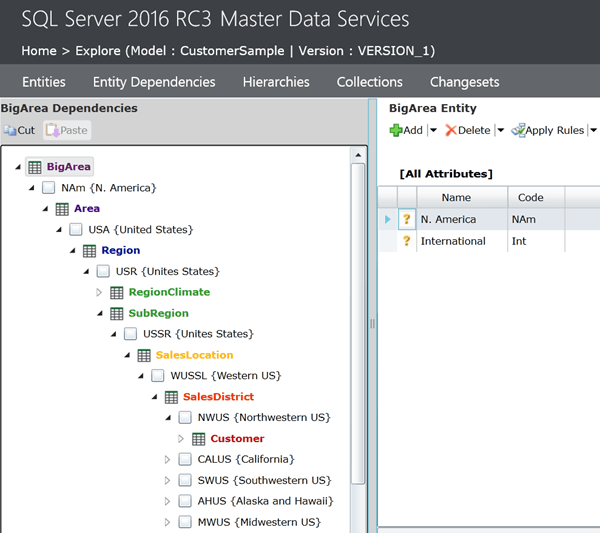This screenshot has height=533, width=600.
Task: Click the Customer entity table icon
Action: [x=197, y=439]
